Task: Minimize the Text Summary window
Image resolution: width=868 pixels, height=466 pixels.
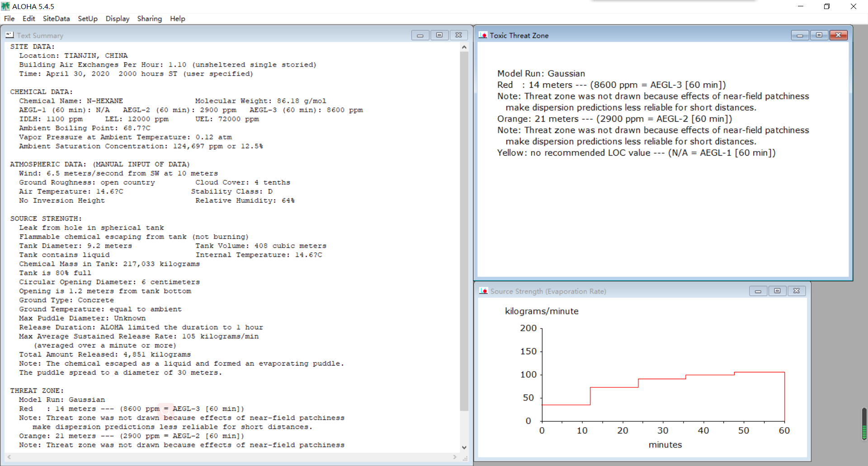Action: (420, 35)
